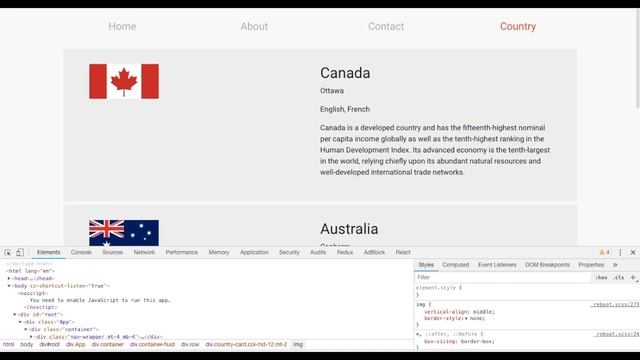Screen dimensions: 640x360
Task: Add a new style rule with plus icon
Action: coord(633,278)
